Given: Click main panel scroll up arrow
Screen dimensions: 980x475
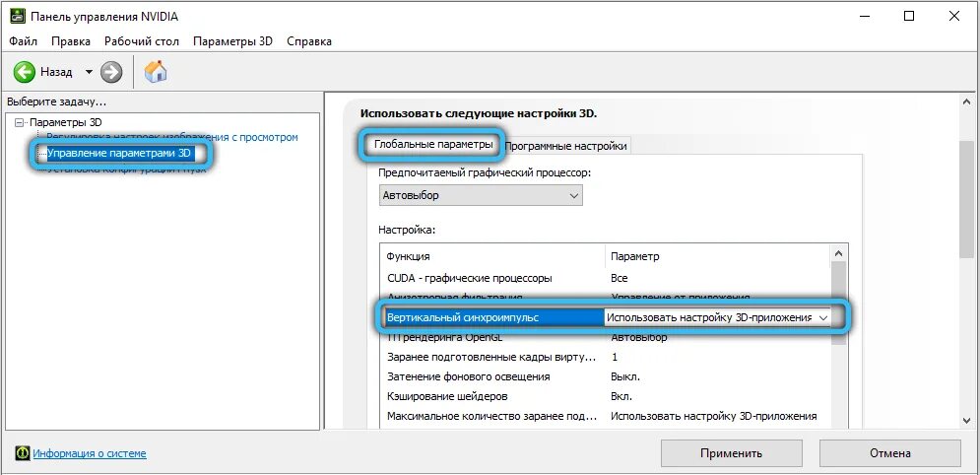Looking at the screenshot, I should [x=967, y=102].
